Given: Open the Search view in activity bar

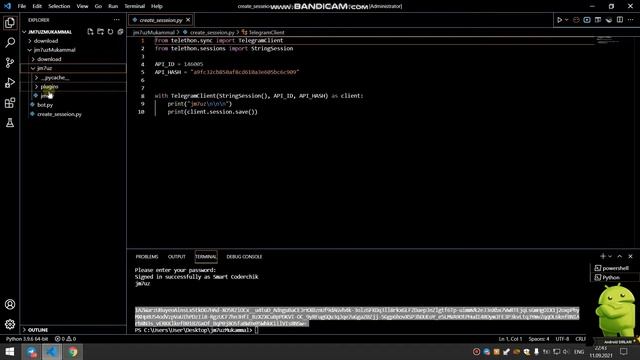Looking at the screenshot, I should click(x=10, y=42).
